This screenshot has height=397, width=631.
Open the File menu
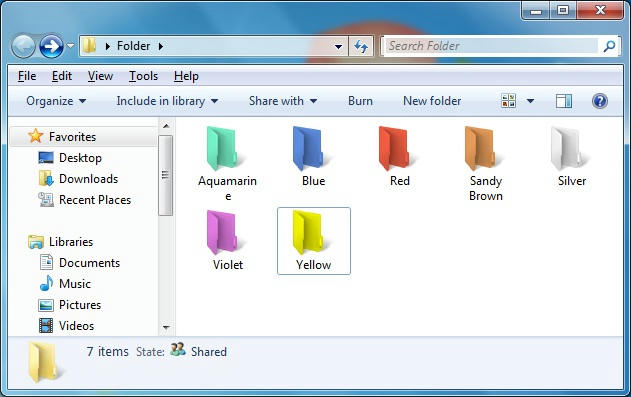click(27, 76)
